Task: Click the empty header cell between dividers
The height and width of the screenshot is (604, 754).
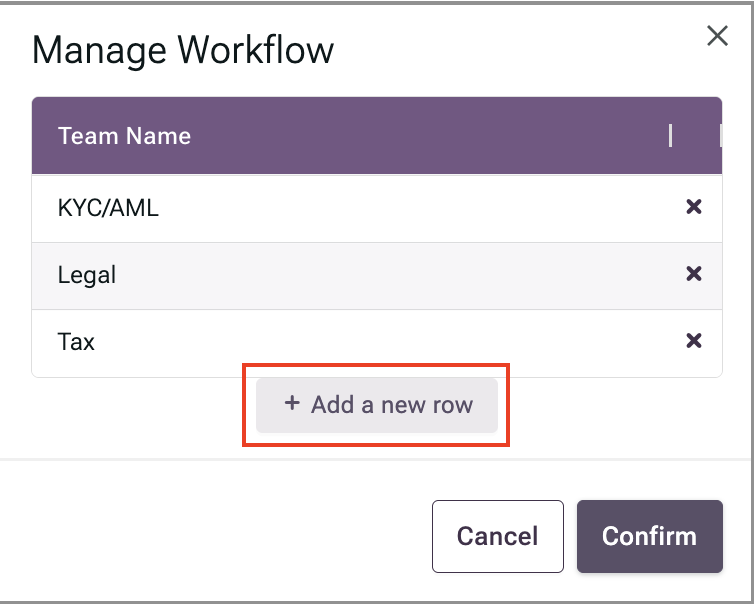Action: coord(695,136)
